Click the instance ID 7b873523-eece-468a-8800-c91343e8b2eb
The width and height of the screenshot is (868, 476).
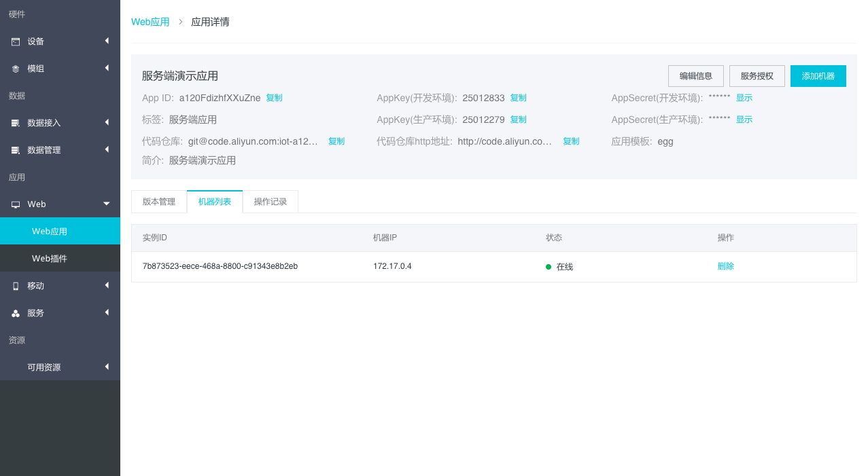click(x=220, y=266)
